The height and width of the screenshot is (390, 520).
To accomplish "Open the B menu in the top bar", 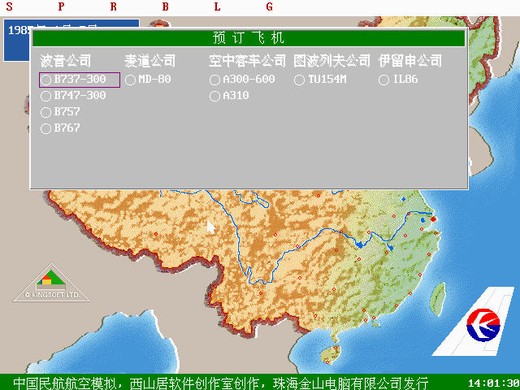I will click(x=165, y=6).
